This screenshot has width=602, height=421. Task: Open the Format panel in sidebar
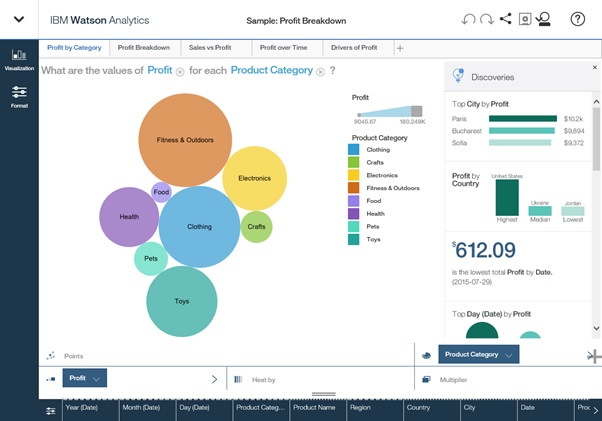pos(19,96)
